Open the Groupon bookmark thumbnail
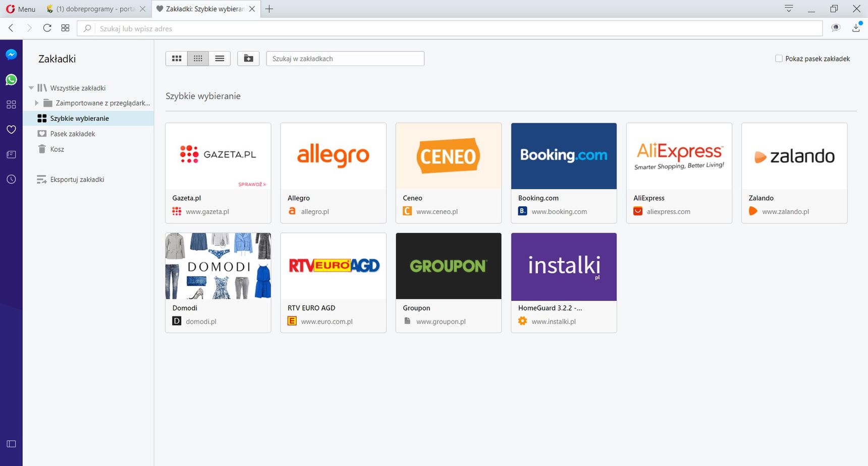This screenshot has width=868, height=466. (x=449, y=266)
